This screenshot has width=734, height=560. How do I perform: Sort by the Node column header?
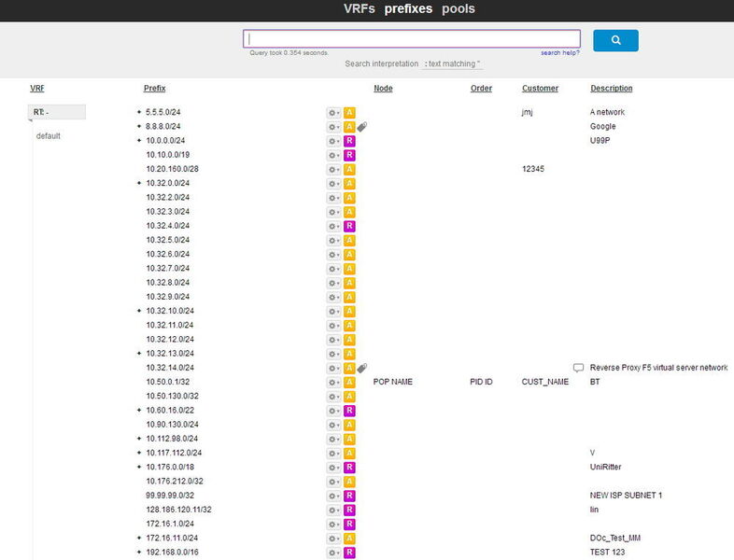[383, 88]
